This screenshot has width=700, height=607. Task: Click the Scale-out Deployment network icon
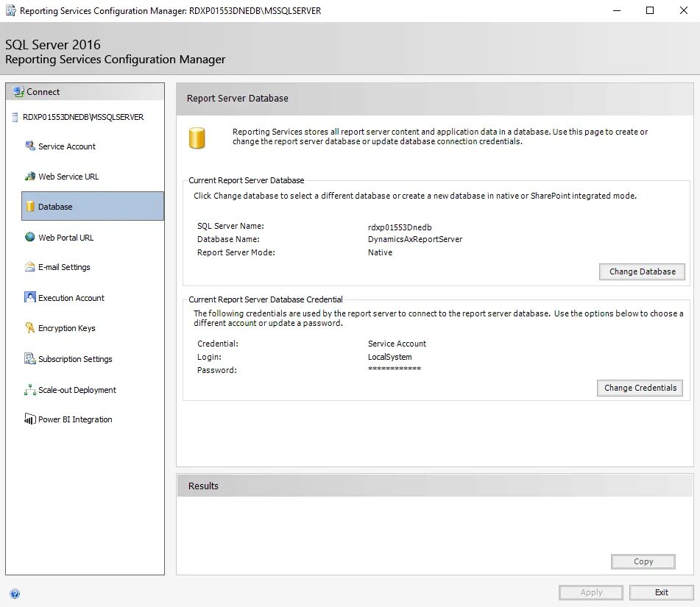[x=30, y=390]
